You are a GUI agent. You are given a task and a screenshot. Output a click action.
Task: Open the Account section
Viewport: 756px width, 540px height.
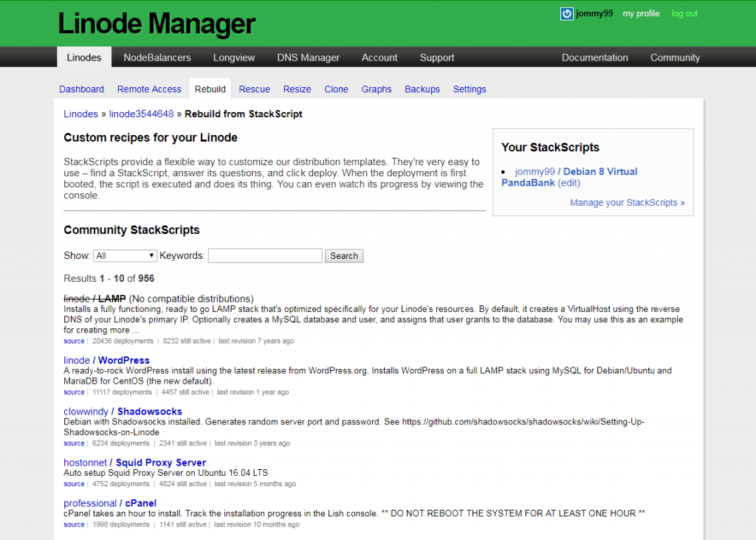[x=379, y=58]
